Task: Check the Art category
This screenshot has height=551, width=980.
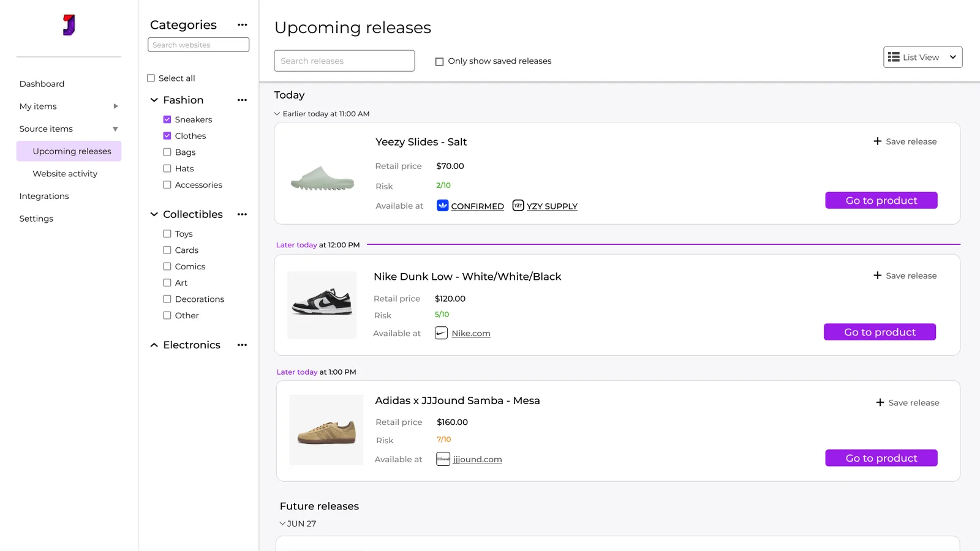Action: [167, 283]
